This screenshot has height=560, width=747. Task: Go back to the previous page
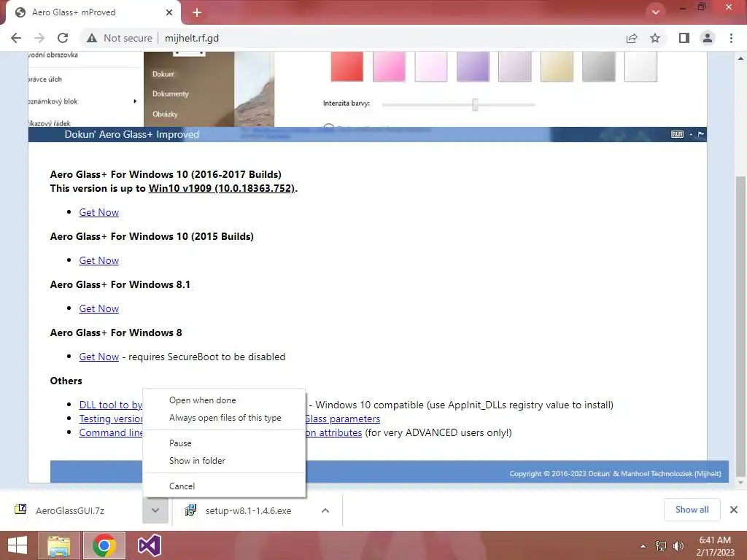coord(16,38)
